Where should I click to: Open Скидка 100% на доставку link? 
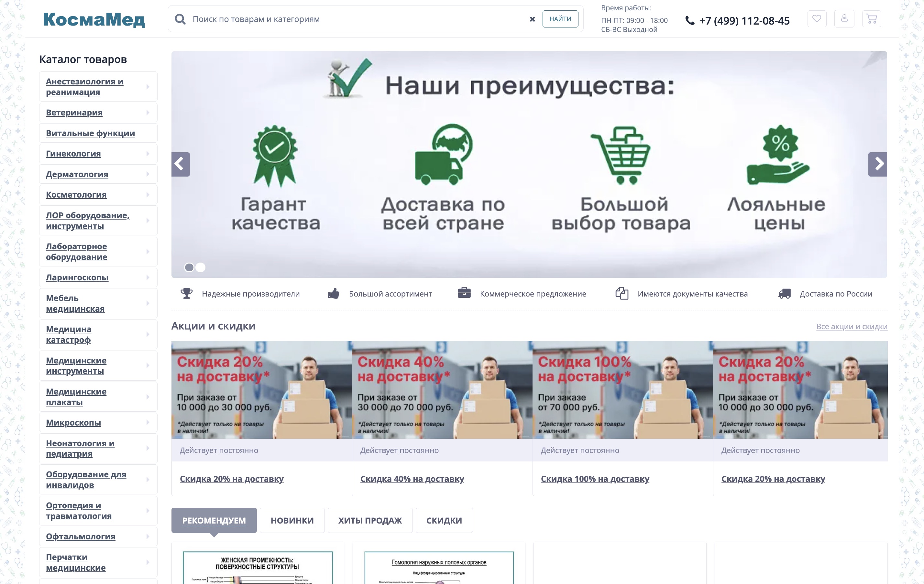(595, 479)
